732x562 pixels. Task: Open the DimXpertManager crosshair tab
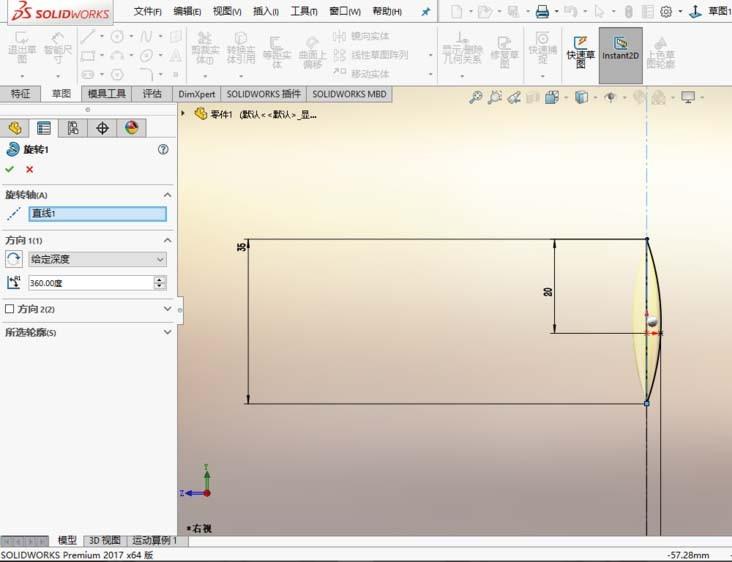(x=102, y=128)
